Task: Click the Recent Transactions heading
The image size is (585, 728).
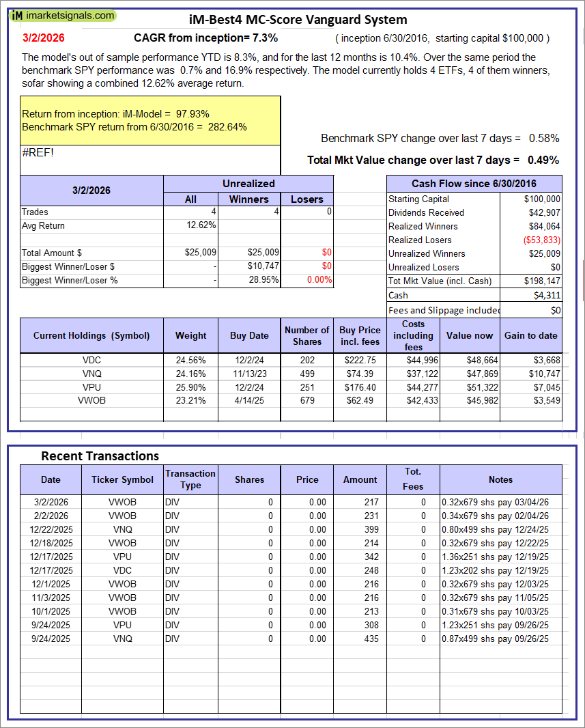Action: point(100,456)
